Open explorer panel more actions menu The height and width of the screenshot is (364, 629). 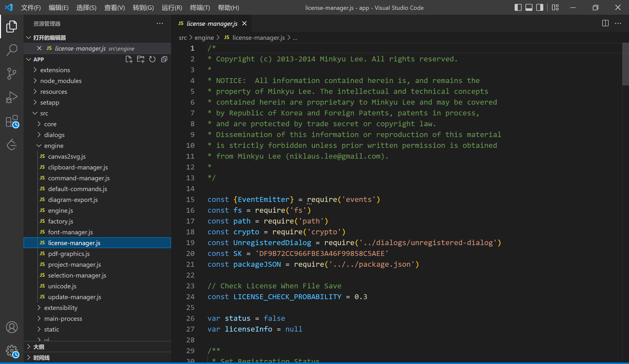tap(160, 23)
